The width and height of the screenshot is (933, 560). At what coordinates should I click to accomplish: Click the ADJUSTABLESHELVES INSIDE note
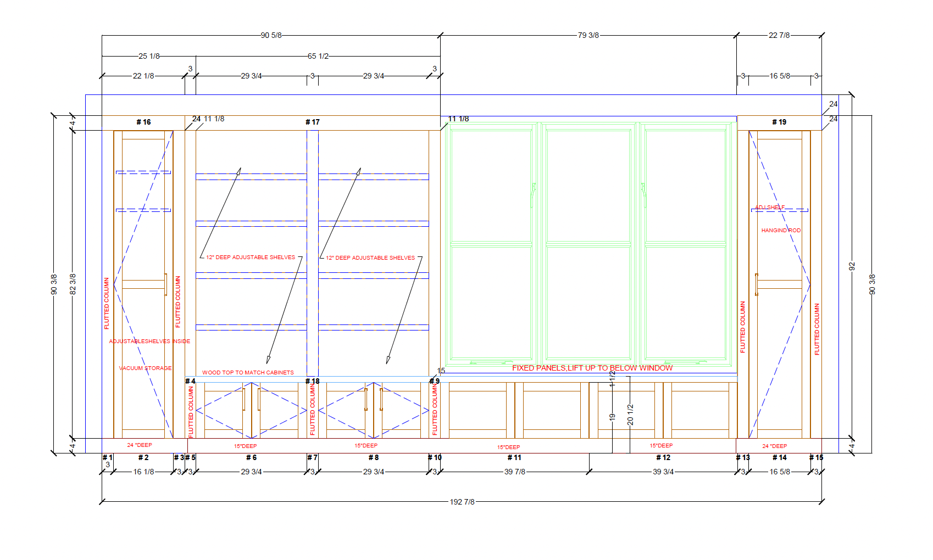(149, 341)
